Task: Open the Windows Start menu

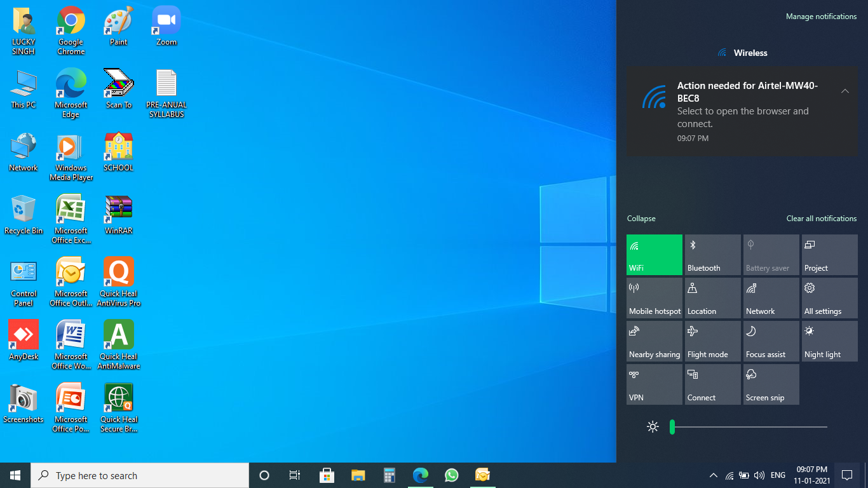Action: click(x=15, y=475)
